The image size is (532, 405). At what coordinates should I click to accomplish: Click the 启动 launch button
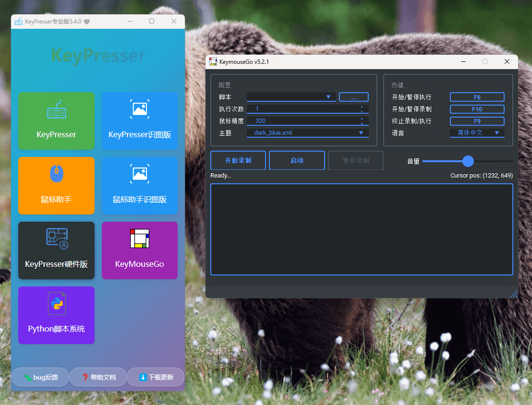(297, 160)
